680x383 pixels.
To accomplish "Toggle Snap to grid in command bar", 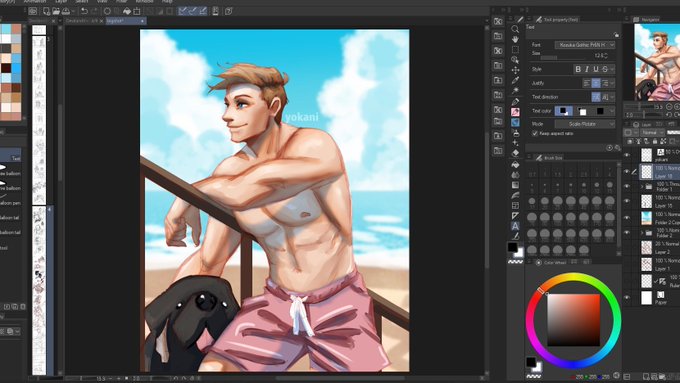I will point(203,11).
